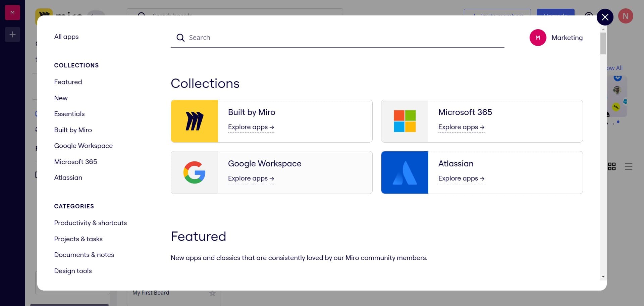This screenshot has width=644, height=306.
Task: Click the plus icon in the left sidebar
Action: click(12, 34)
